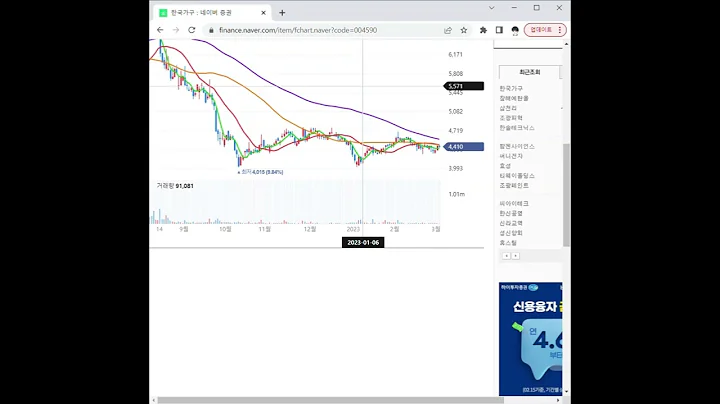The height and width of the screenshot is (404, 720).
Task: Click the address bar lock icon
Action: 211,30
